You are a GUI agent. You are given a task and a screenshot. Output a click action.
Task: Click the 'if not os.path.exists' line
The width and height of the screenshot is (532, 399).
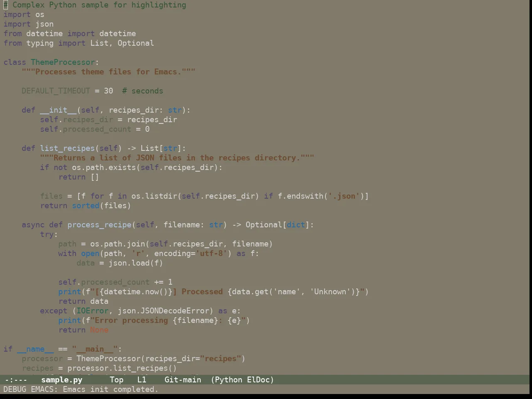pos(131,167)
